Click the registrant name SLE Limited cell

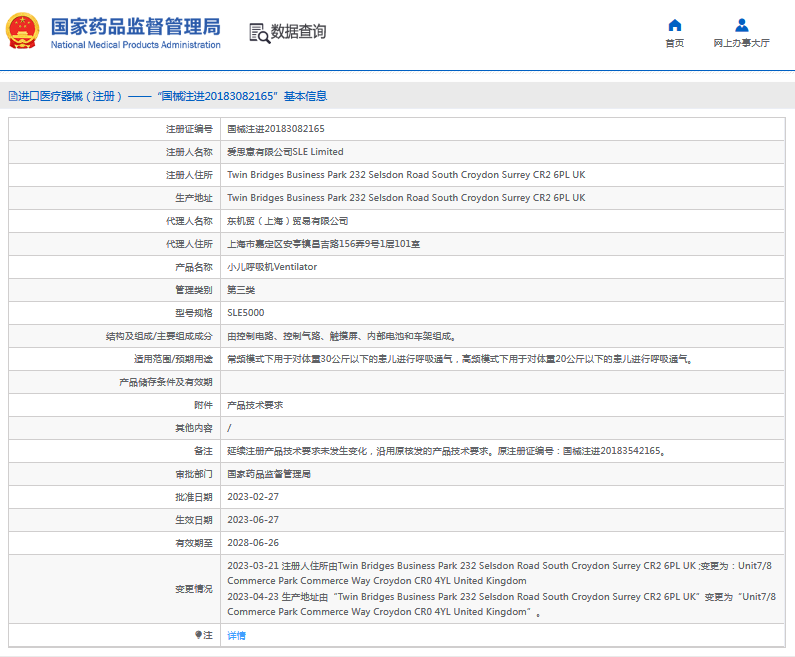285,152
